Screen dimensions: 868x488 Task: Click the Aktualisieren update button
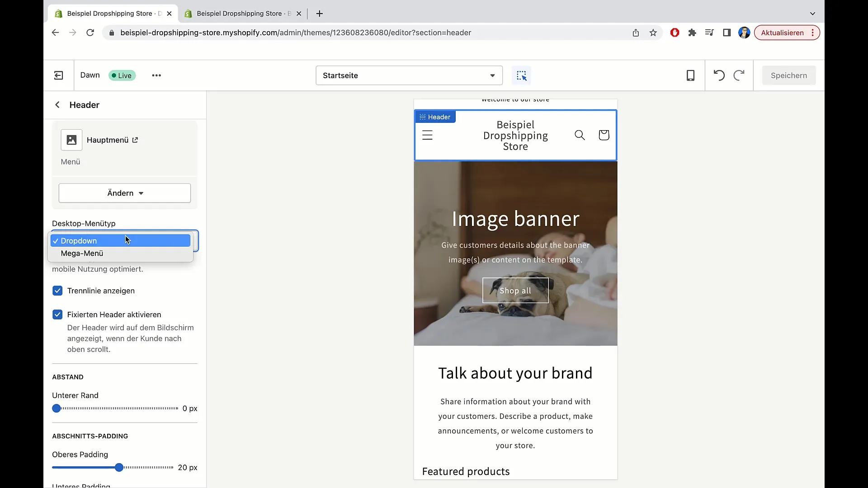(787, 33)
